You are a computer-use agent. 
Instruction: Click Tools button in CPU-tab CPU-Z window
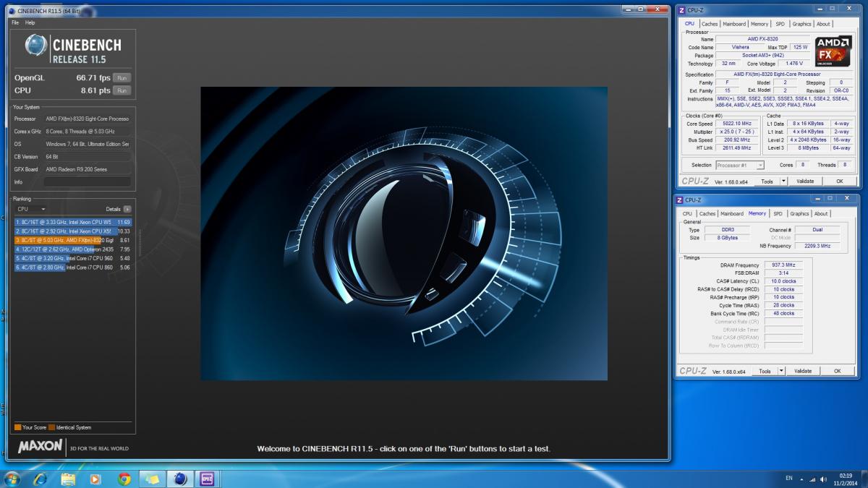tap(766, 181)
